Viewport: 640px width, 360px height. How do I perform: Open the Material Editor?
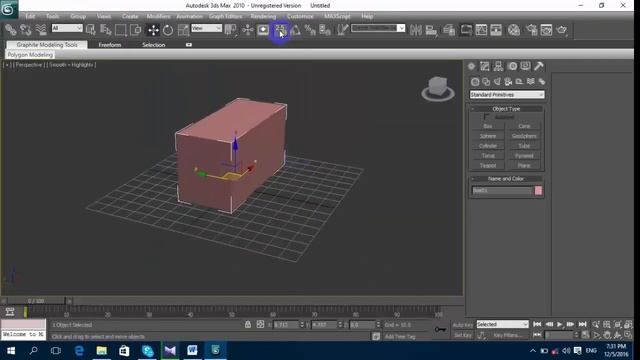514,30
